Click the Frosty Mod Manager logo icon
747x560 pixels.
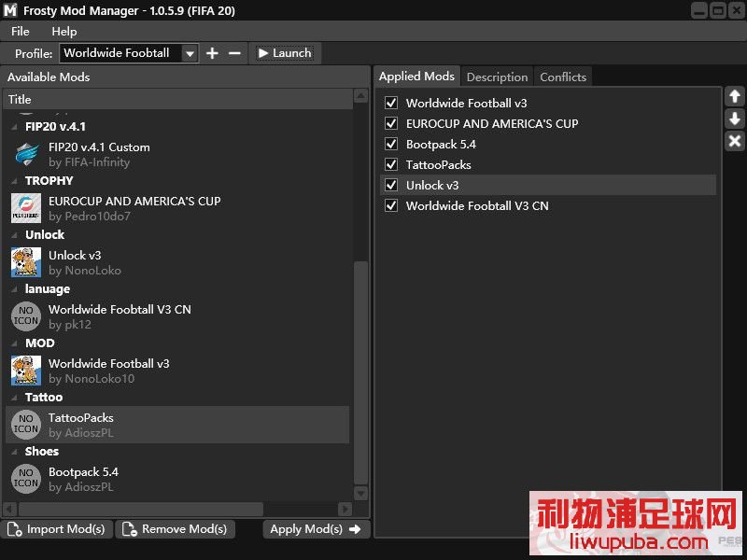(10, 10)
